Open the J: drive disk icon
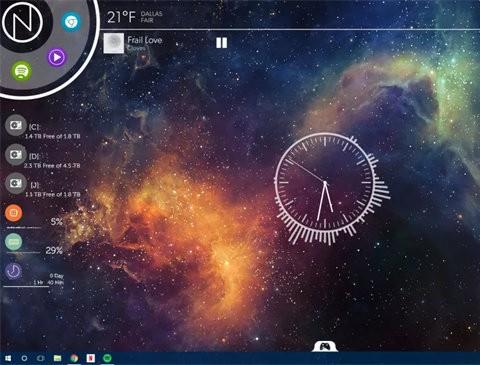The image size is (480, 365). [16, 184]
